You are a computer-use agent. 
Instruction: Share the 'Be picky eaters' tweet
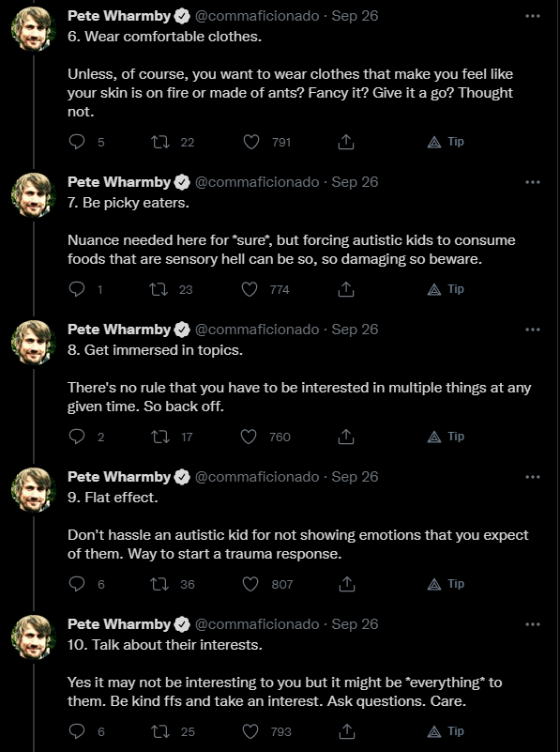coord(346,289)
